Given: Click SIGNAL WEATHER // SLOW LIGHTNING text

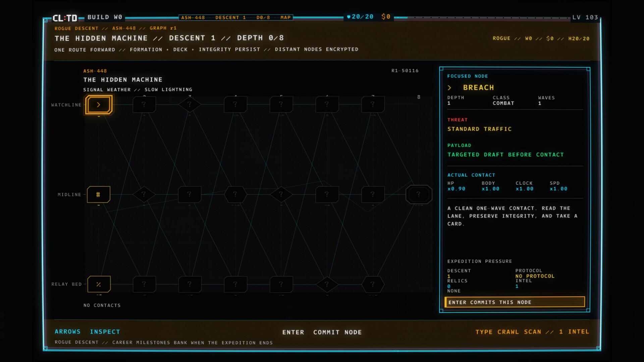Looking at the screenshot, I should (x=138, y=90).
